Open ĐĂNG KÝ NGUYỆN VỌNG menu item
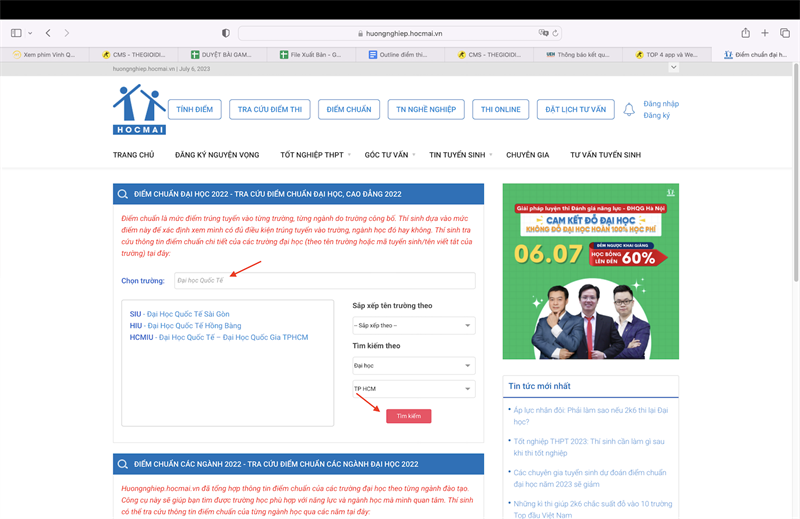 [x=217, y=155]
